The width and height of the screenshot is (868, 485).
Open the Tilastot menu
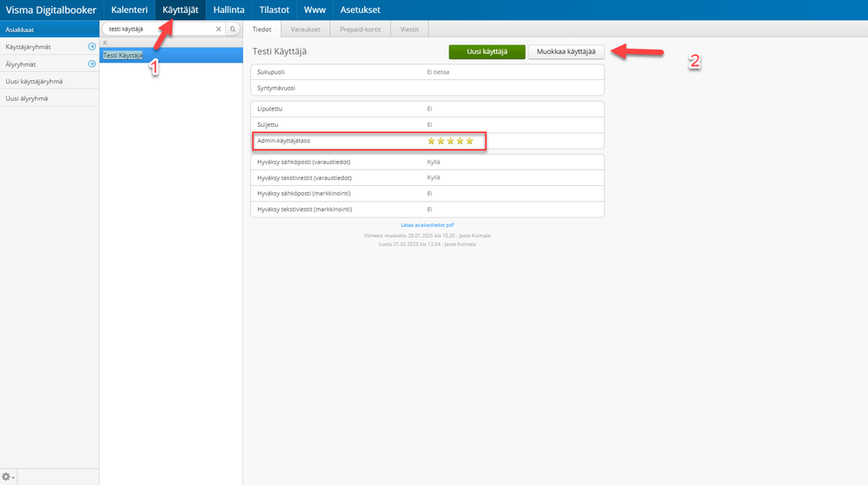274,10
